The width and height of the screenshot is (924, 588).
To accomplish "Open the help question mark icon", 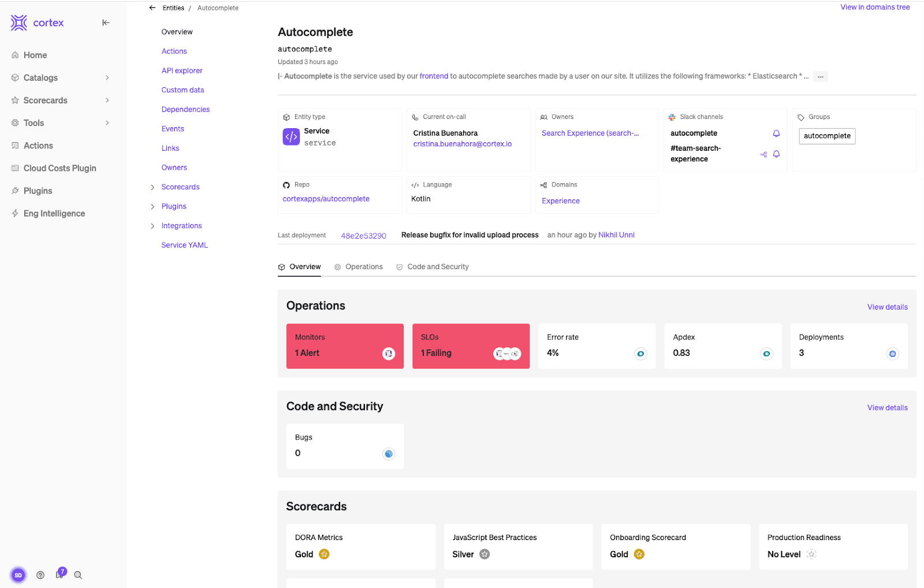I will point(40,575).
